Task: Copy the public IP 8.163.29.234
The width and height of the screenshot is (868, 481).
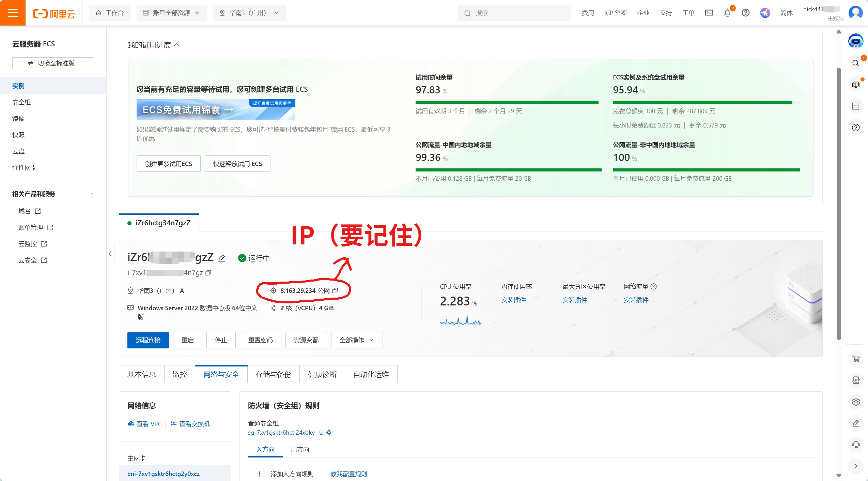Action: [335, 291]
